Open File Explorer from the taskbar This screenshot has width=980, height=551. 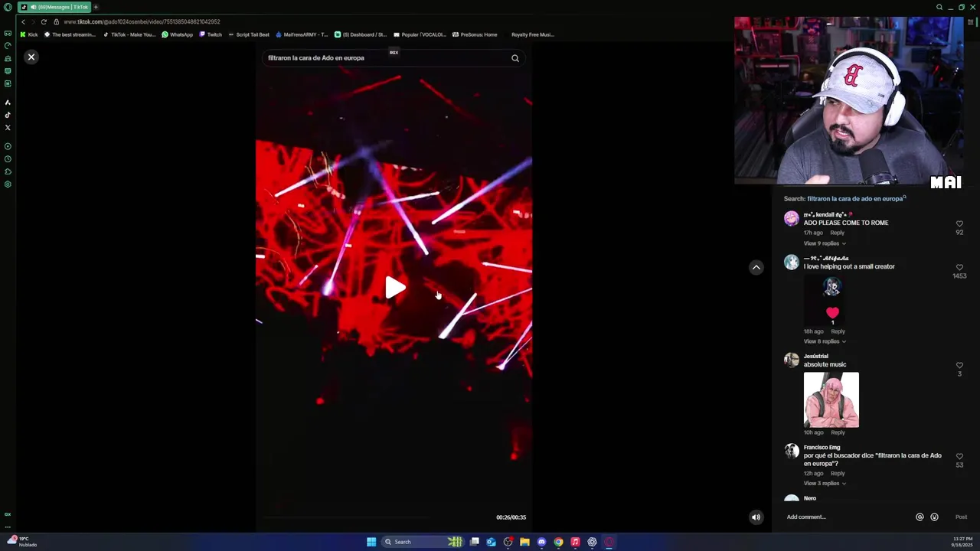[524, 542]
